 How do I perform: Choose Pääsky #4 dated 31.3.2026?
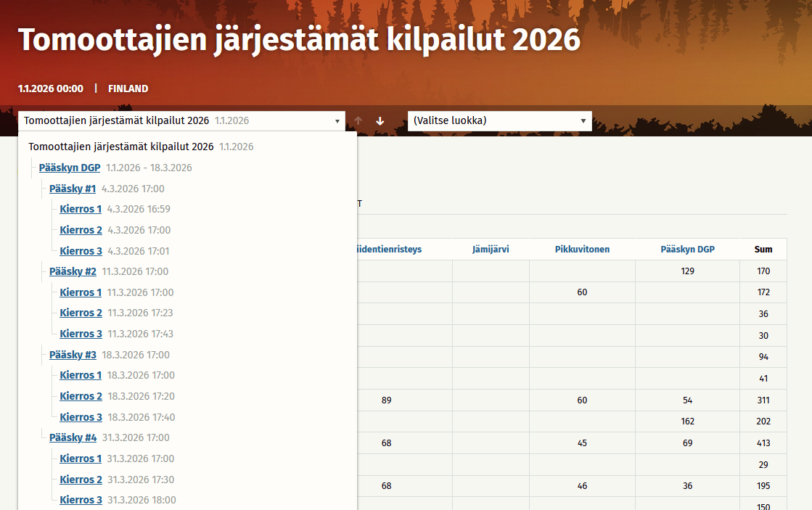[73, 437]
